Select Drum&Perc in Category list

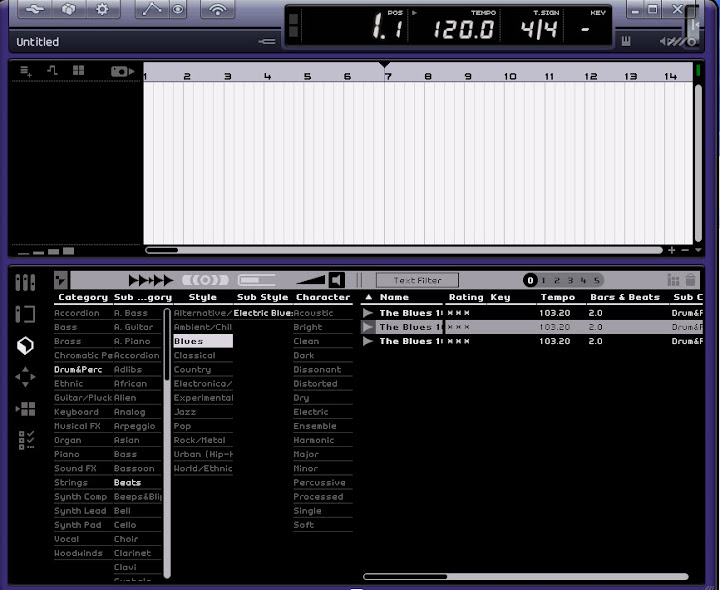click(76, 369)
